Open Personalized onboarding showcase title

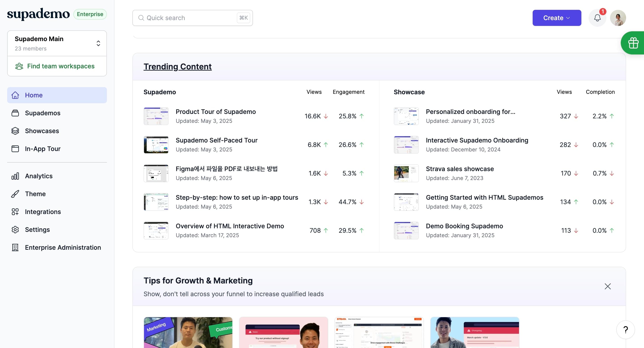pos(470,112)
